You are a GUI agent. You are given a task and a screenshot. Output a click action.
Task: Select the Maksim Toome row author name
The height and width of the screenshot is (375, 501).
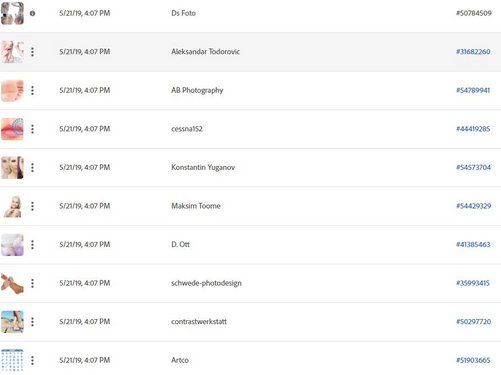pyautogui.click(x=196, y=206)
